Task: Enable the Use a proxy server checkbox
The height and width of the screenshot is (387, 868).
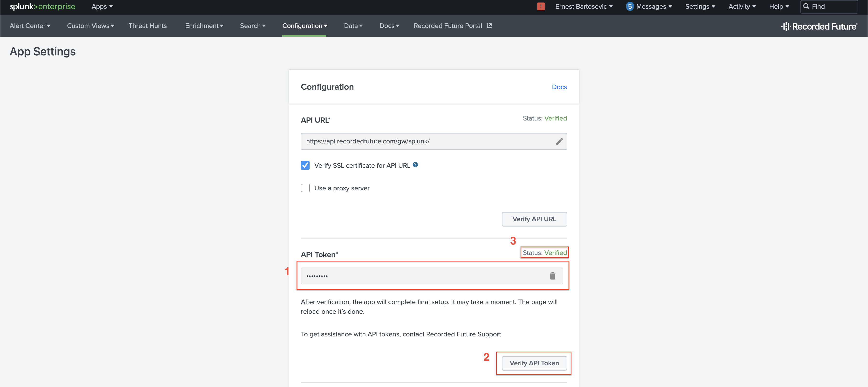Action: (305, 188)
